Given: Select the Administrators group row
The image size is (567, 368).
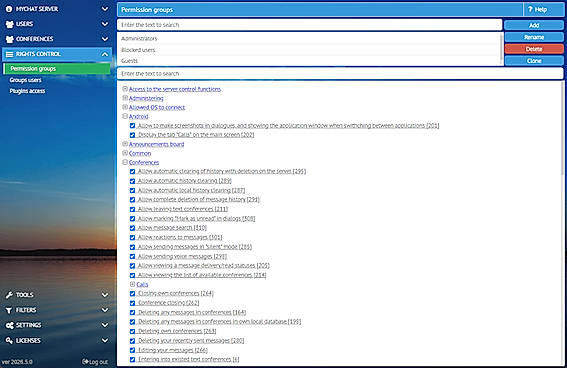Looking at the screenshot, I should (x=308, y=38).
